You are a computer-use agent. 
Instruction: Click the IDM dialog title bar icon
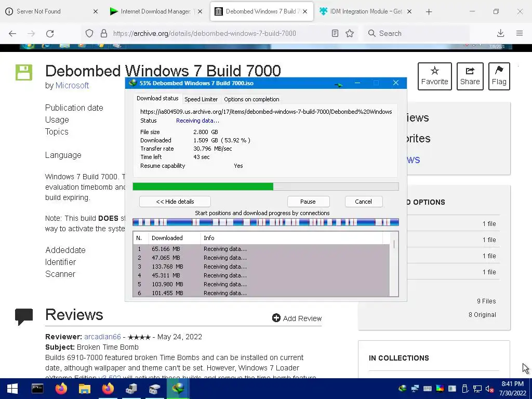[133, 83]
